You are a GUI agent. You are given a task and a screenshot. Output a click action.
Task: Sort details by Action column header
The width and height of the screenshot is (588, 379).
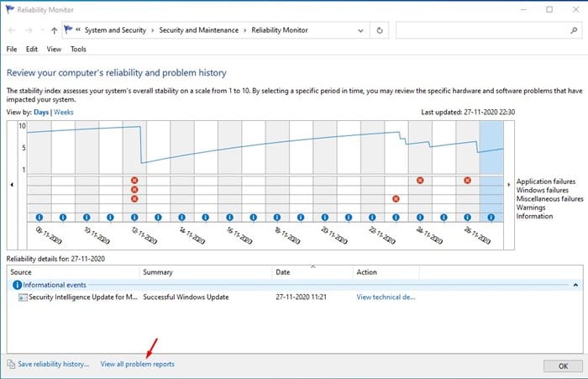coord(386,272)
